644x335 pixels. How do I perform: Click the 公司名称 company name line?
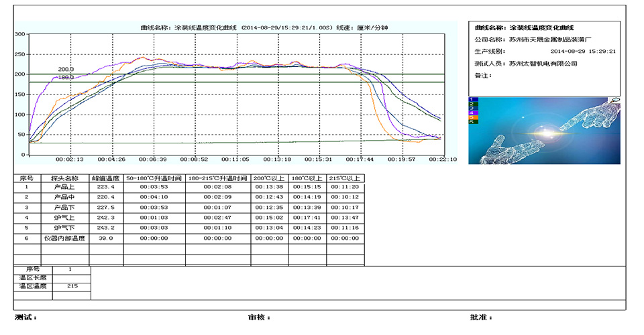(533, 40)
